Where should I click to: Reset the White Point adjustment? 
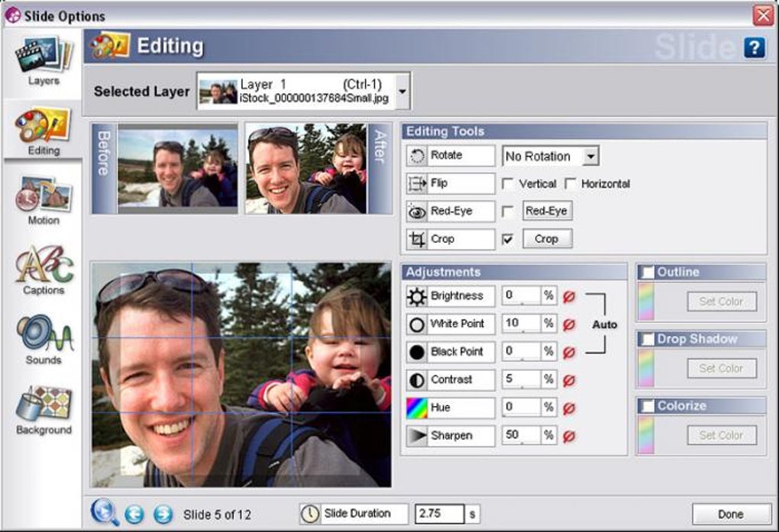(569, 324)
